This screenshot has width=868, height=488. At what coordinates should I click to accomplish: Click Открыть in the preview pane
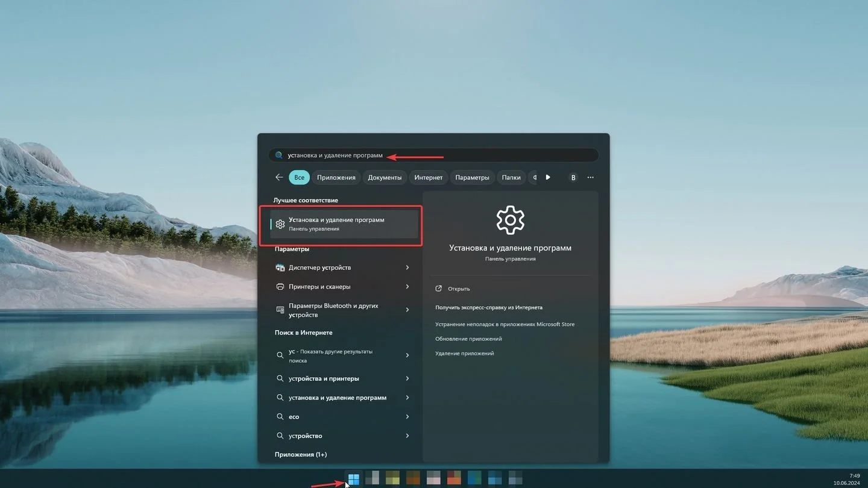459,289
